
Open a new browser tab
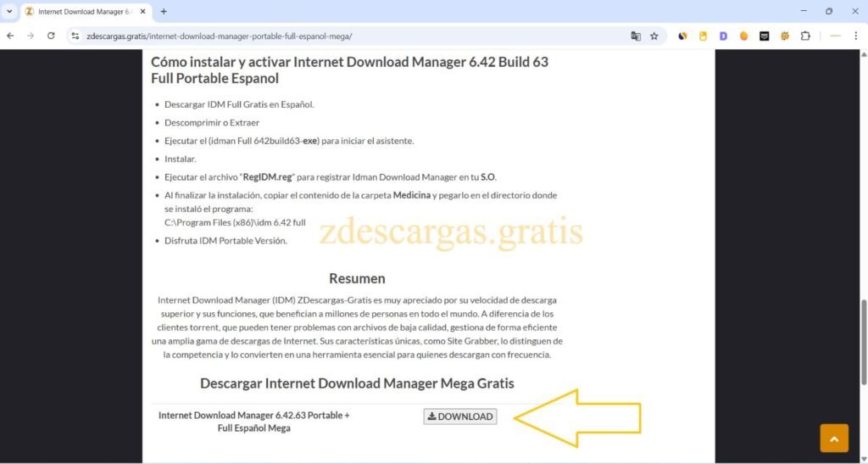point(164,12)
